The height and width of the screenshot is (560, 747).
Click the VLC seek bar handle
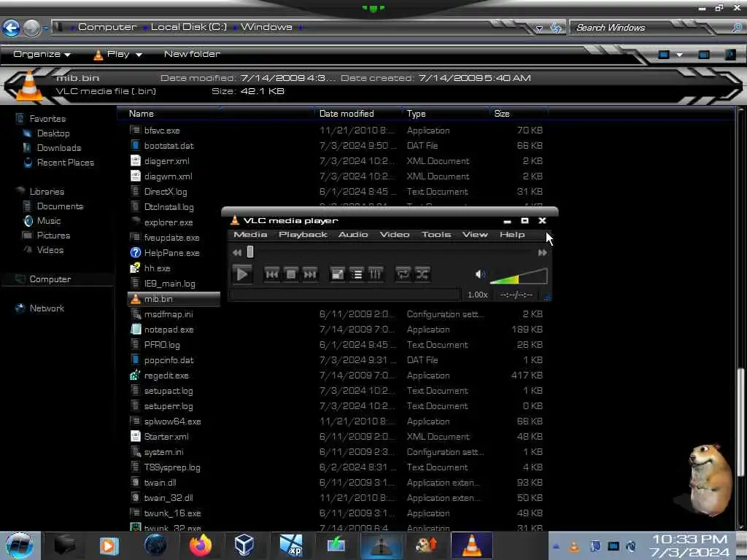(x=250, y=252)
